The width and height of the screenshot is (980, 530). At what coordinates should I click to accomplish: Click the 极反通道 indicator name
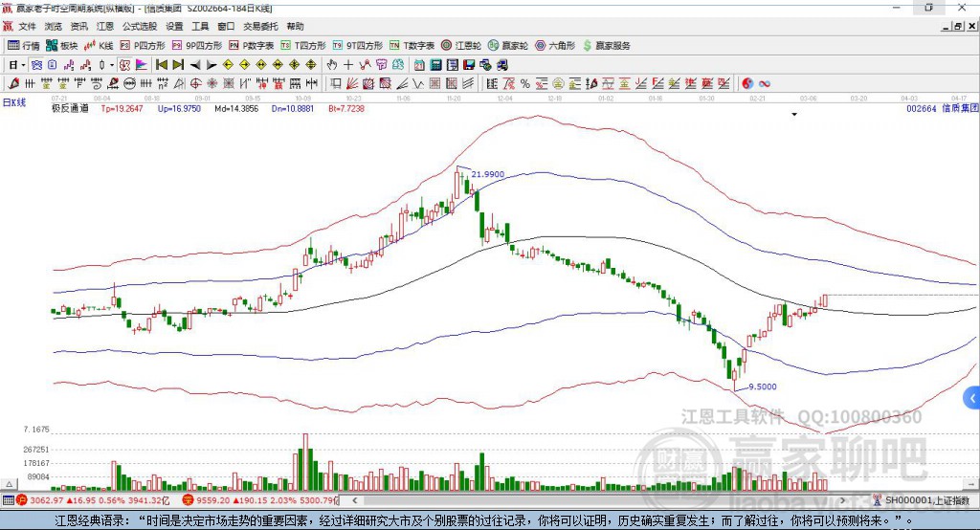[70, 108]
